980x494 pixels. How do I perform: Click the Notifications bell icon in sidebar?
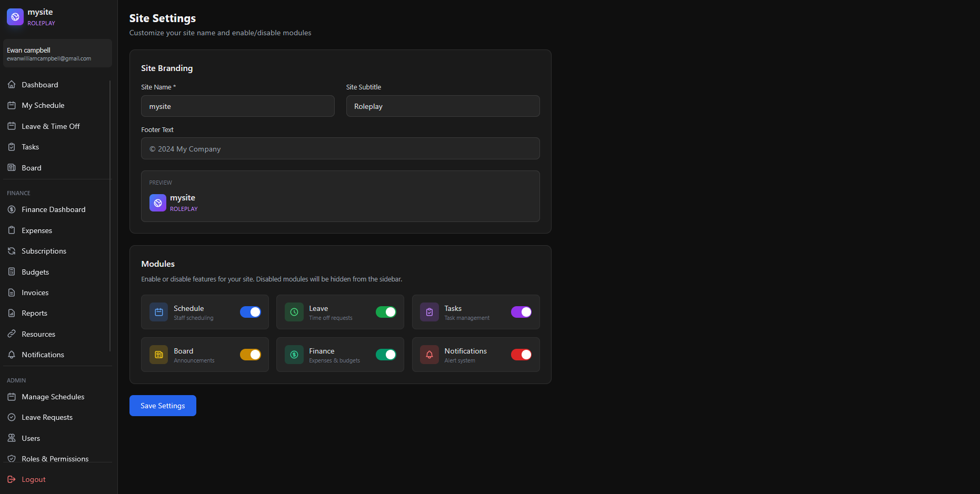pos(12,355)
